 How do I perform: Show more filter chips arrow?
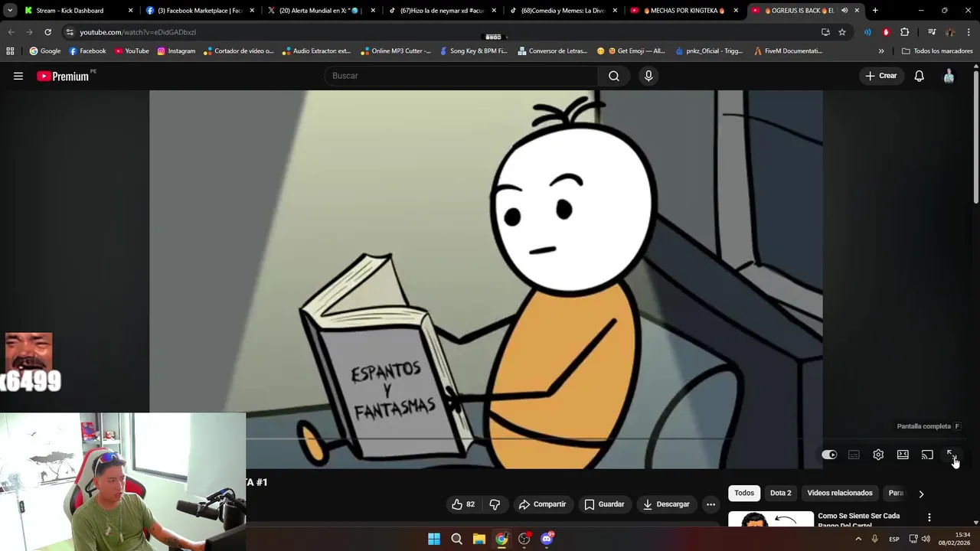tap(921, 494)
